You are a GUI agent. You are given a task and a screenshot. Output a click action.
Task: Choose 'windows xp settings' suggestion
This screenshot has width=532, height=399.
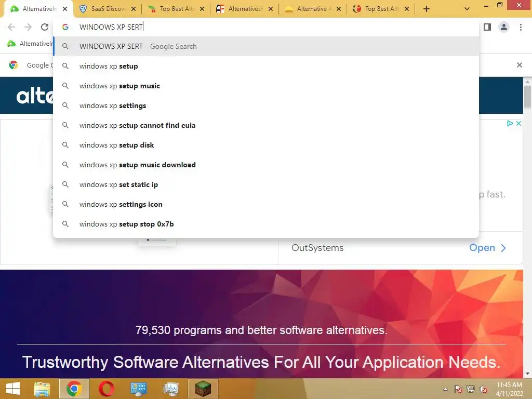[267, 105]
